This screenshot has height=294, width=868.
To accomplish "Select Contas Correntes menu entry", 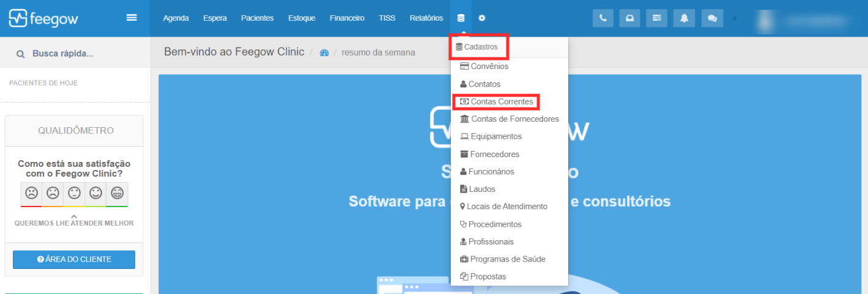I will click(497, 101).
